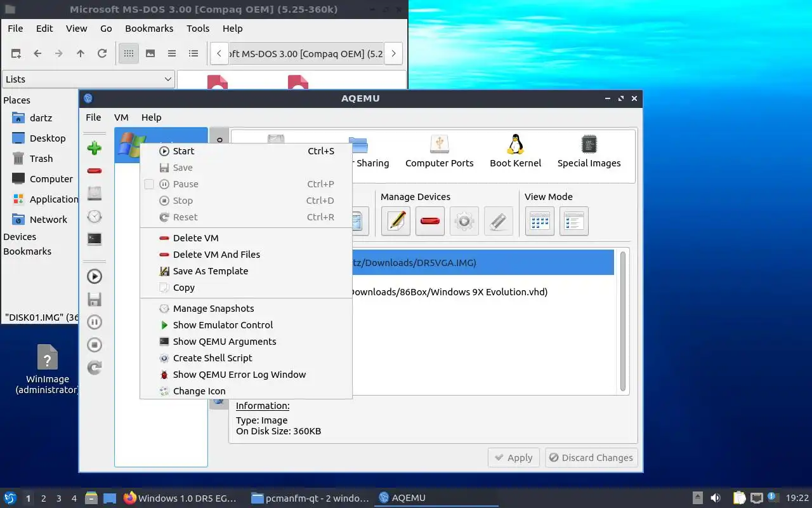
Task: Open Trash in the Places sidebar
Action: 41,159
